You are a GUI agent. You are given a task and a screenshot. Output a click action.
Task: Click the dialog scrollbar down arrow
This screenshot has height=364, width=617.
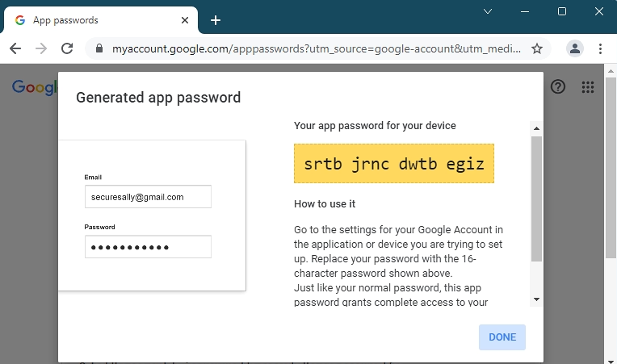(536, 299)
